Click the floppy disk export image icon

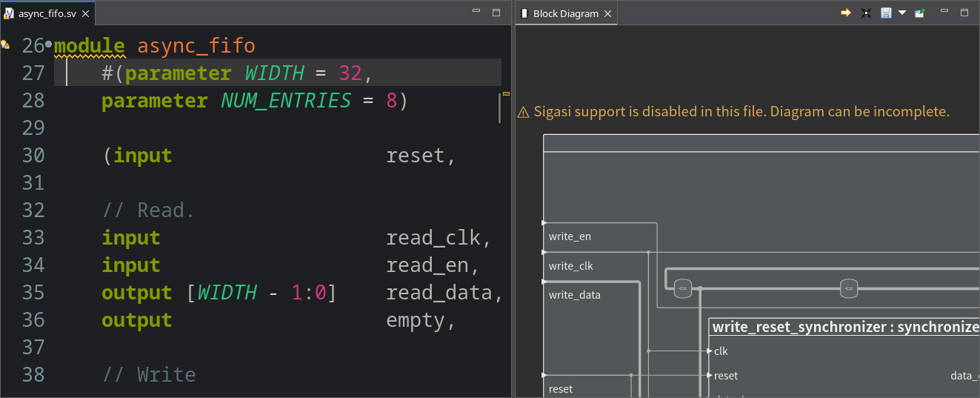point(886,13)
